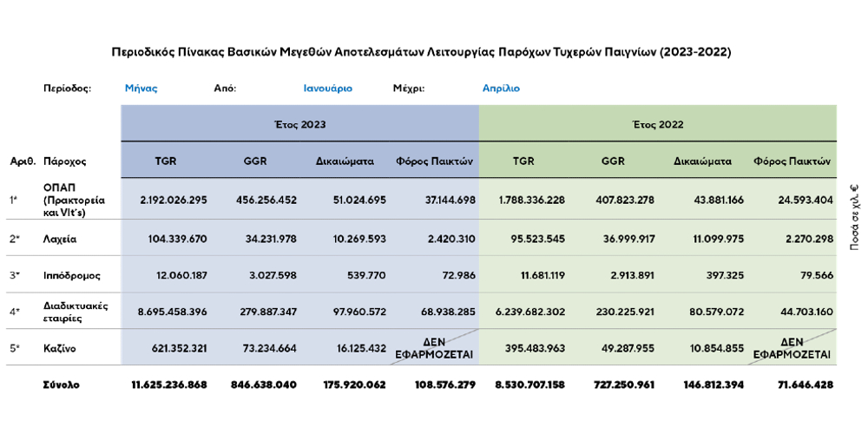Click online companies TGR value 8.695.458.396
The image size is (868, 434).
tap(172, 312)
